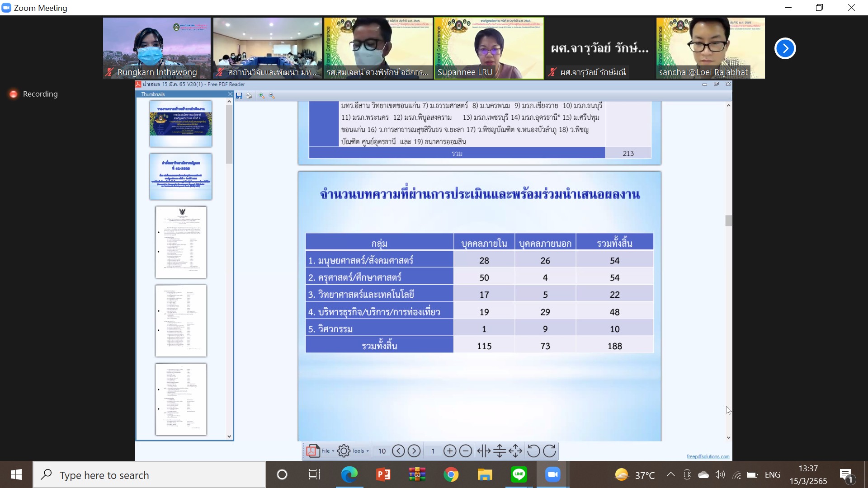Screen dimensions: 868x488
Task: Open Microsoft Edge from taskbar
Action: (349, 475)
